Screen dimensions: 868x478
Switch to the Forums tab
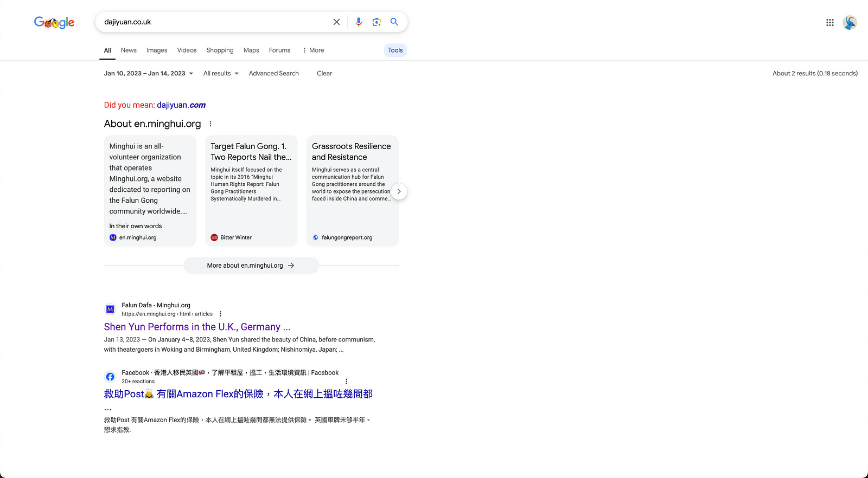(279, 50)
